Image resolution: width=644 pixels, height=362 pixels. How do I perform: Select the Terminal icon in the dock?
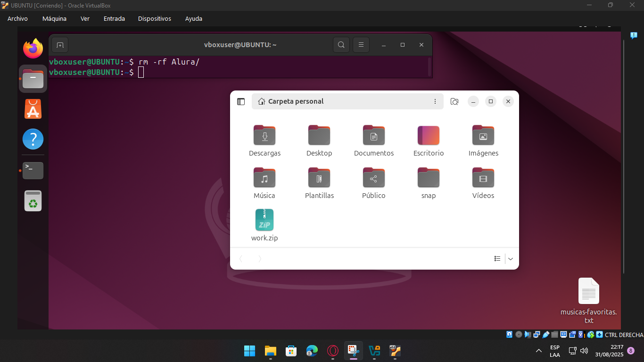pyautogui.click(x=33, y=171)
